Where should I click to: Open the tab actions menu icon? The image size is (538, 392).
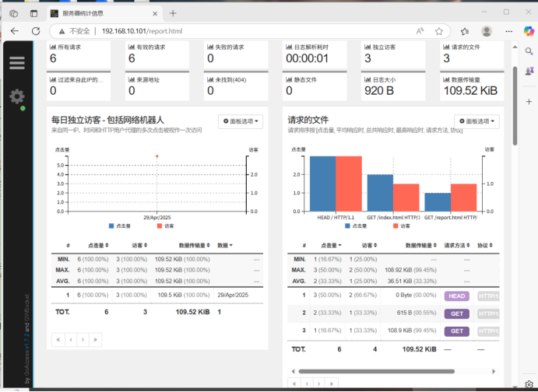tap(33, 13)
